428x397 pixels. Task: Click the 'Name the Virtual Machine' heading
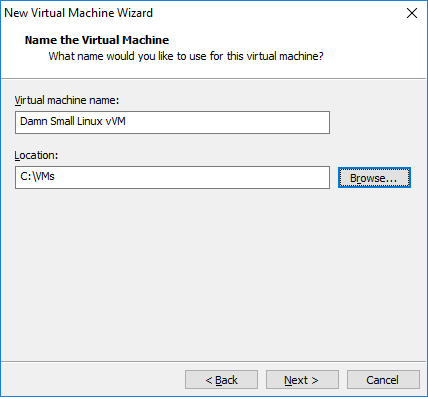coord(97,40)
